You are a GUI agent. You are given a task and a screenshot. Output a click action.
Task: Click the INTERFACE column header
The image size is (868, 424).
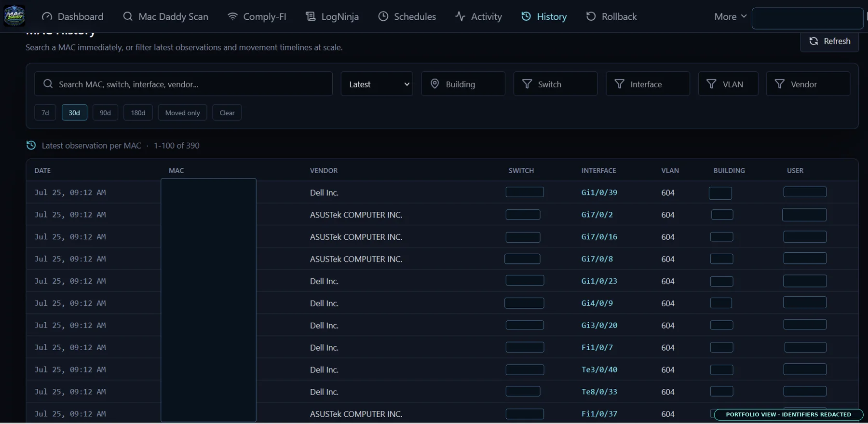pos(598,171)
